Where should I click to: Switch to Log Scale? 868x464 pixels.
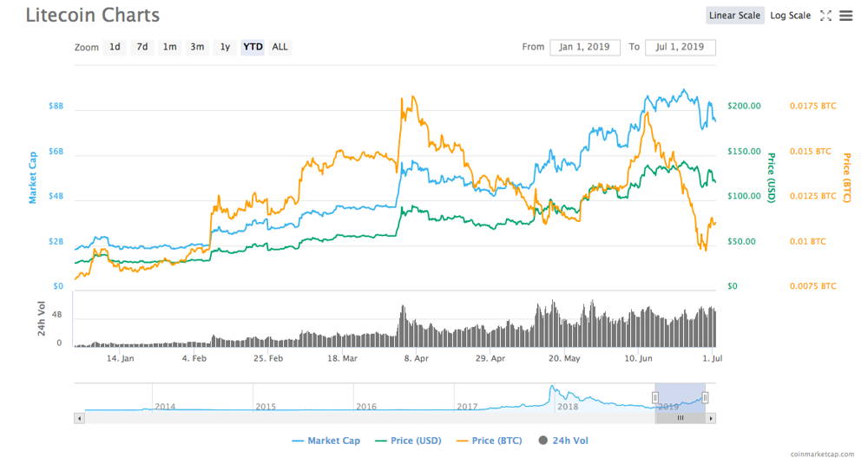coord(790,16)
